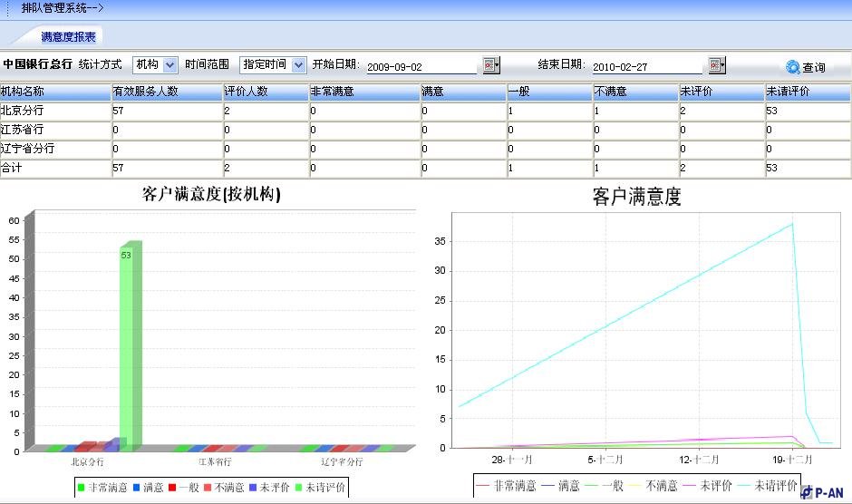Click green 非常满意 swatch in bar legend

click(81, 487)
